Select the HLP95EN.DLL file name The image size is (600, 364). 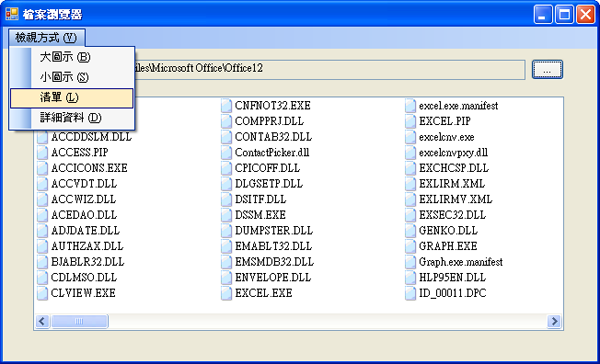(x=452, y=277)
